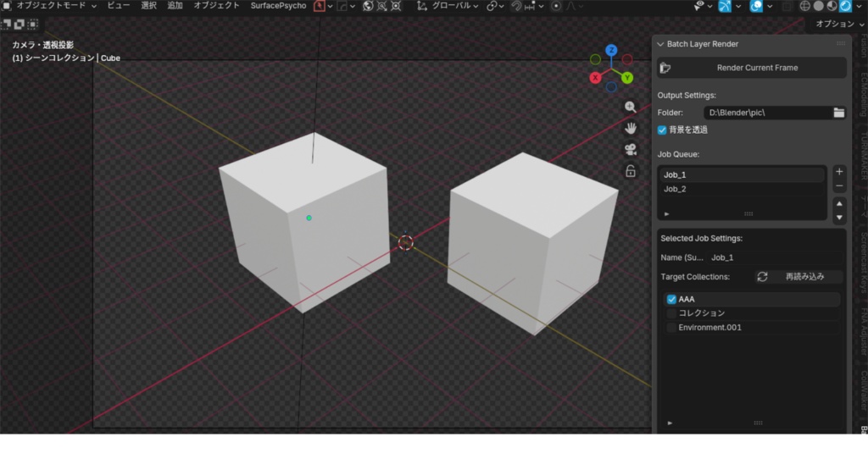Move job up with up arrow
The height and width of the screenshot is (470, 868).
[839, 203]
